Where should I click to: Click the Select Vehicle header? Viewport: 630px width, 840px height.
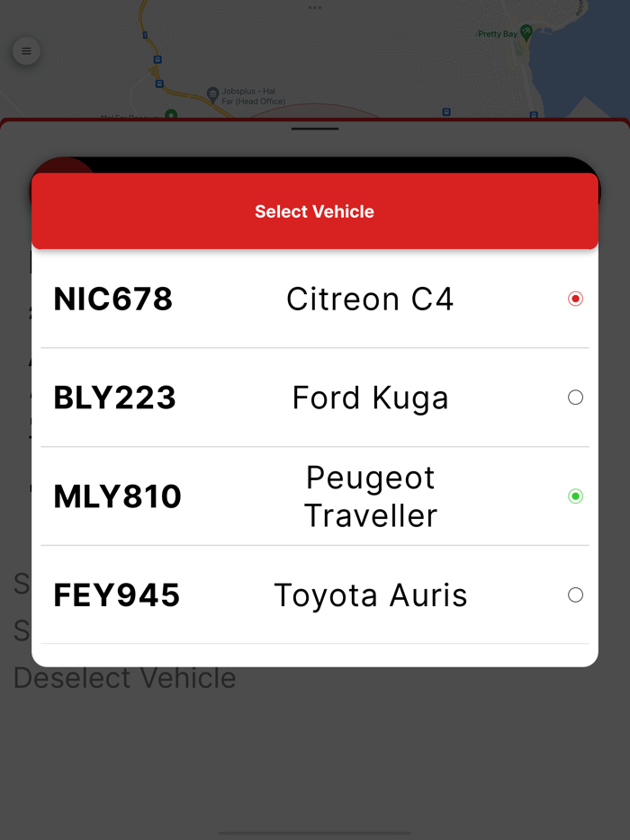click(315, 211)
